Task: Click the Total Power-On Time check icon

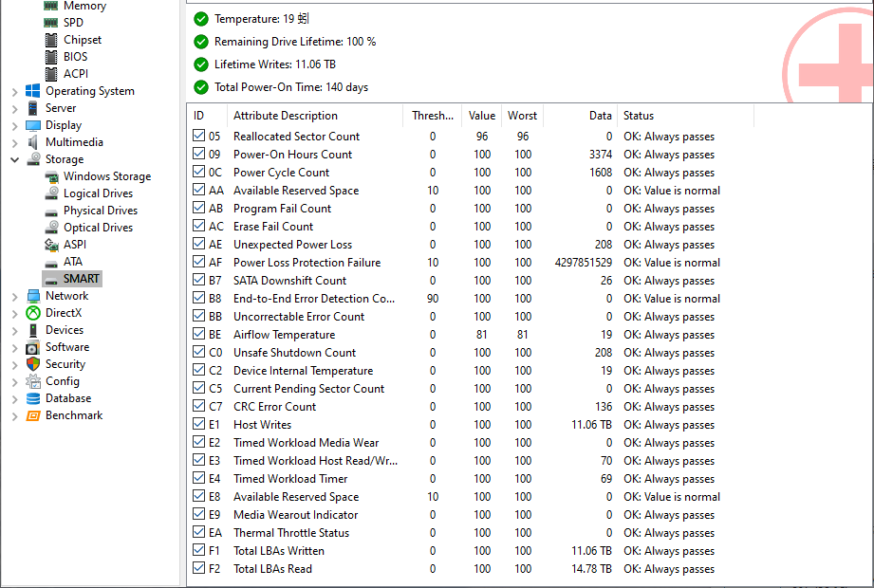Action: click(200, 87)
